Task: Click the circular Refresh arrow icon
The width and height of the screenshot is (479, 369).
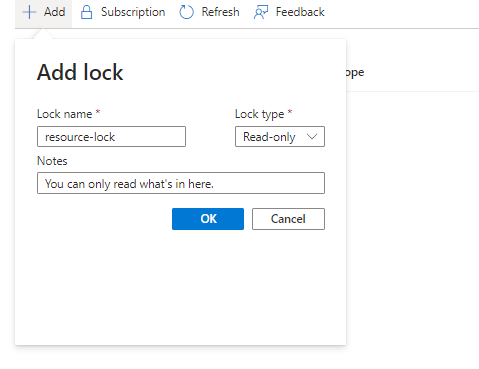Action: 186,12
